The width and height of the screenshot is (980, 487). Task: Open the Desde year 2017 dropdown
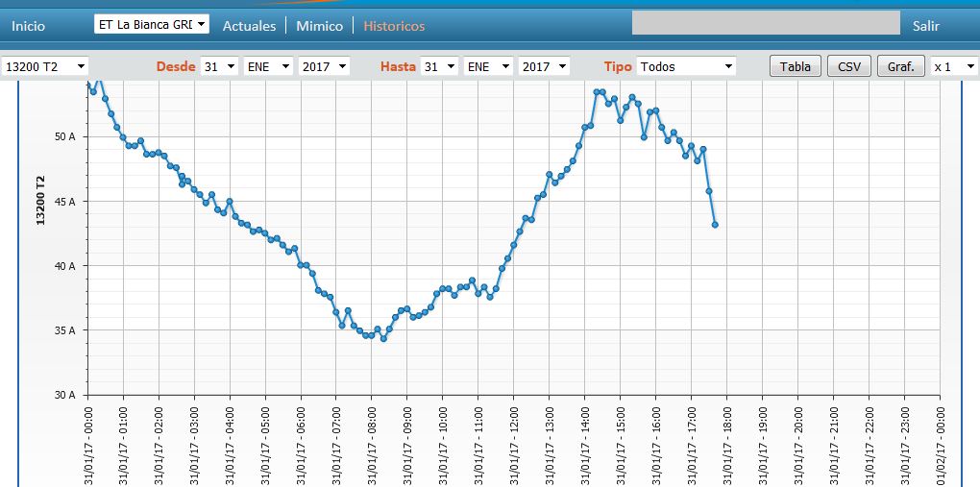(x=324, y=66)
